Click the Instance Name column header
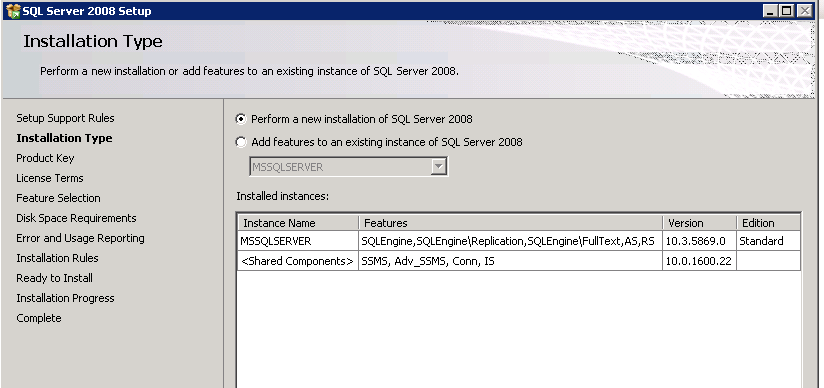The image size is (824, 388). 298,223
